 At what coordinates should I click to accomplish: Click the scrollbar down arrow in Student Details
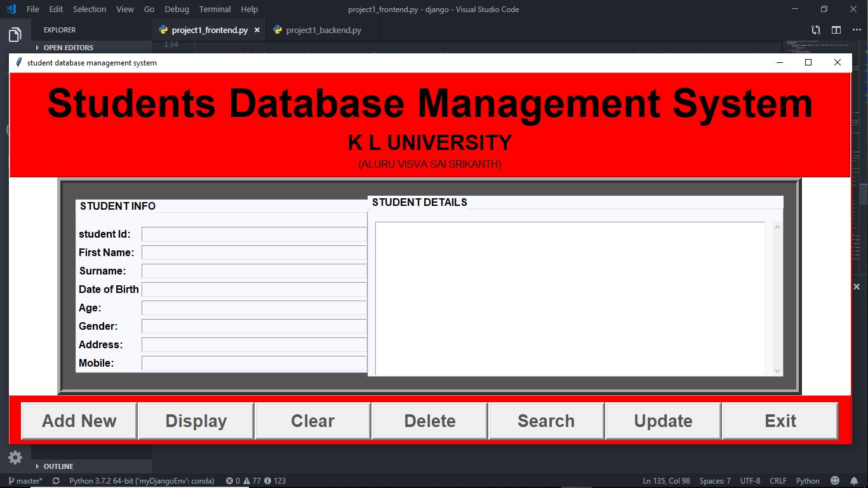click(778, 370)
